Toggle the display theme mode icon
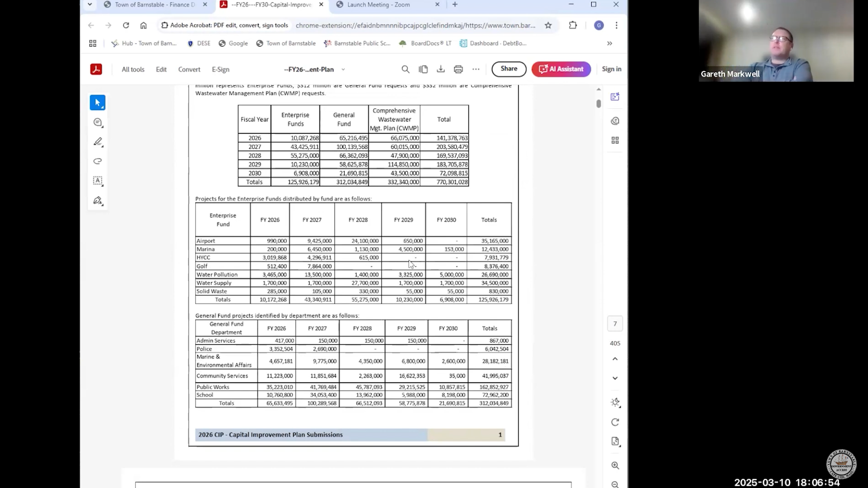 615,402
